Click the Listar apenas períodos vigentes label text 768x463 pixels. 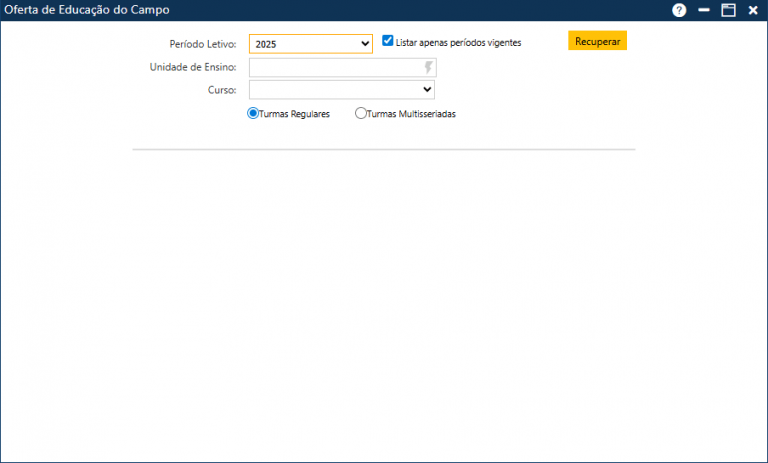(x=458, y=43)
